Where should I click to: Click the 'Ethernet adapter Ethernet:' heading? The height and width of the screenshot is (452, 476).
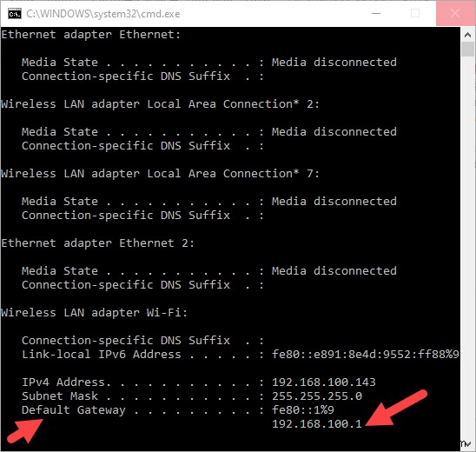pyautogui.click(x=90, y=35)
